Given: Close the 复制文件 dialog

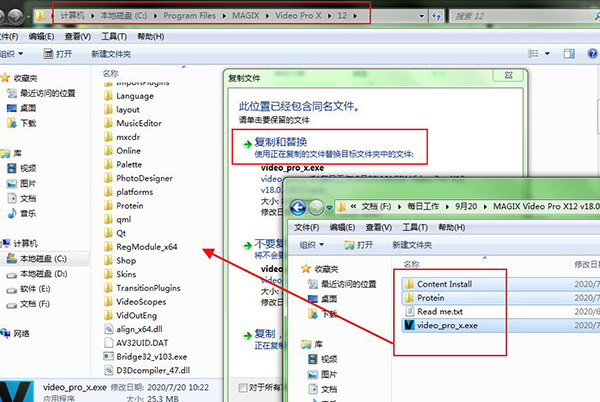Looking at the screenshot, I should (508, 75).
